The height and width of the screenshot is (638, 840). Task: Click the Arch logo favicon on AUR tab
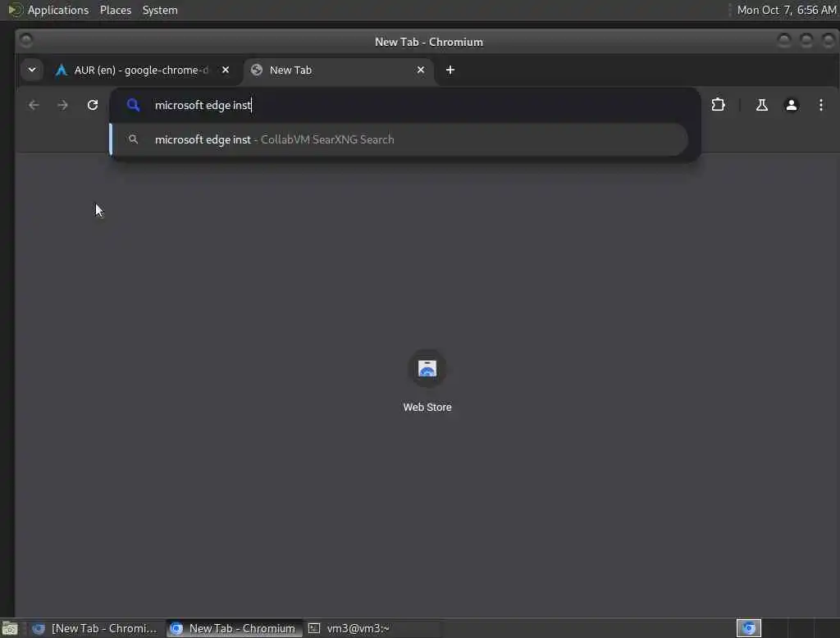[61, 71]
